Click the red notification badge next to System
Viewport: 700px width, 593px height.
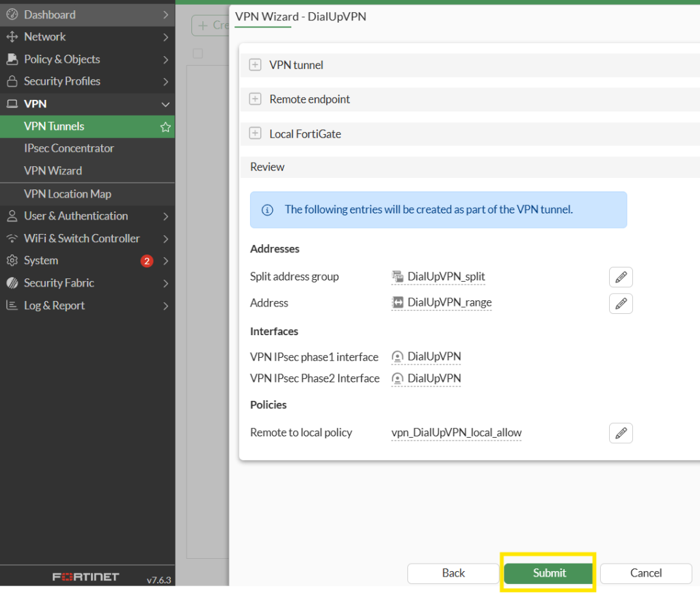pos(146,261)
